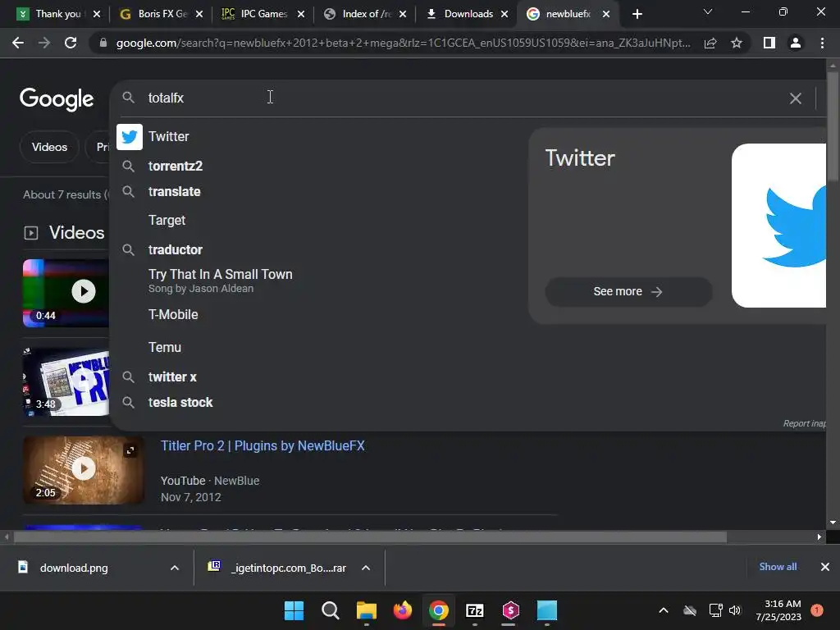Close the Downloads tab
The height and width of the screenshot is (630, 840).
coord(504,14)
